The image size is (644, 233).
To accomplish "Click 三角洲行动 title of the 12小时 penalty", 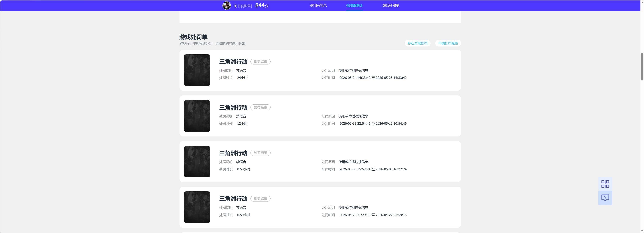I will pyautogui.click(x=233, y=107).
